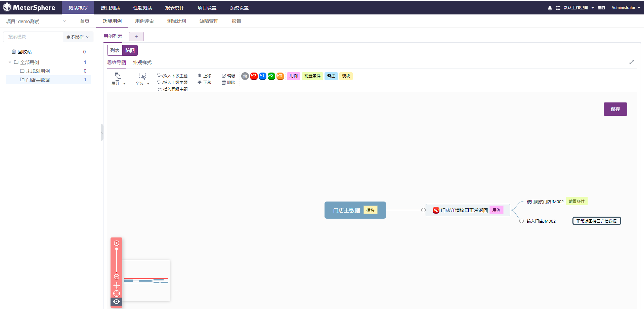The width and height of the screenshot is (644, 309).
Task: Insert a parent topic (插入上级主题)
Action: (x=172, y=82)
